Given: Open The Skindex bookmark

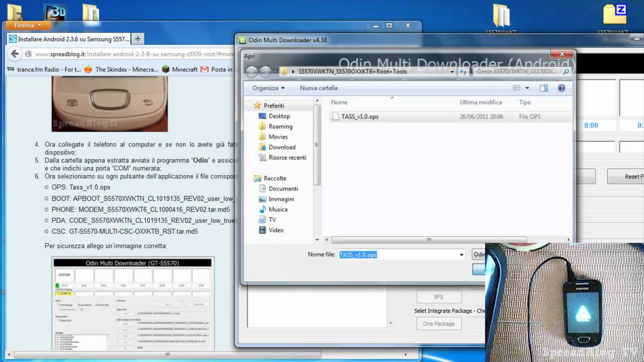Looking at the screenshot, I should tap(121, 69).
